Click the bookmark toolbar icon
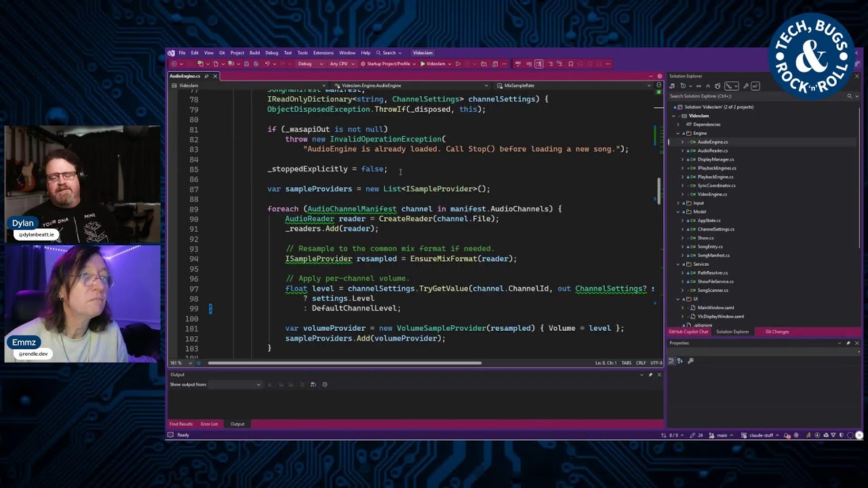Image resolution: width=868 pixels, height=488 pixels. [570, 64]
